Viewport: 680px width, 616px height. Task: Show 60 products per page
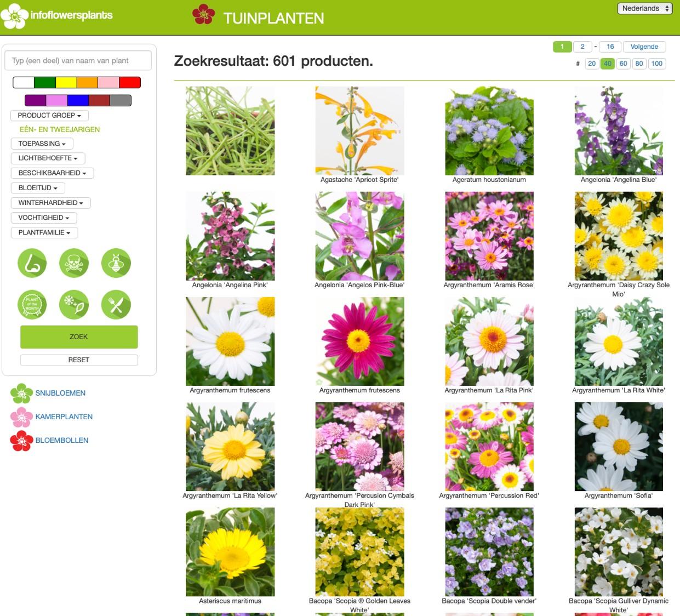point(624,64)
